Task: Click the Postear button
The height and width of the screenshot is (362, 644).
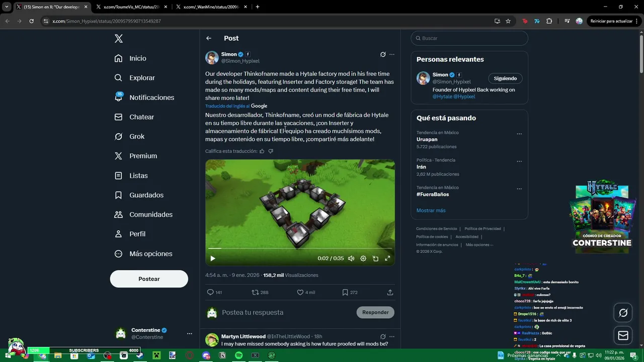Action: point(149,279)
